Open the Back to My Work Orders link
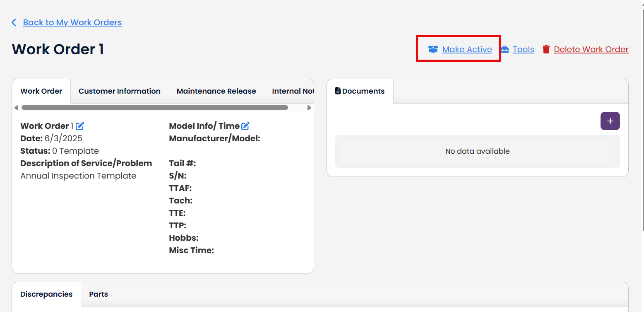The width and height of the screenshot is (644, 312). [72, 22]
